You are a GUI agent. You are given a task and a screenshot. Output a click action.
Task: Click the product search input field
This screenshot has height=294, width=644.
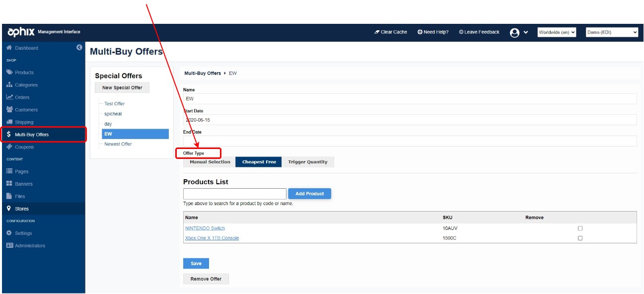tap(234, 194)
